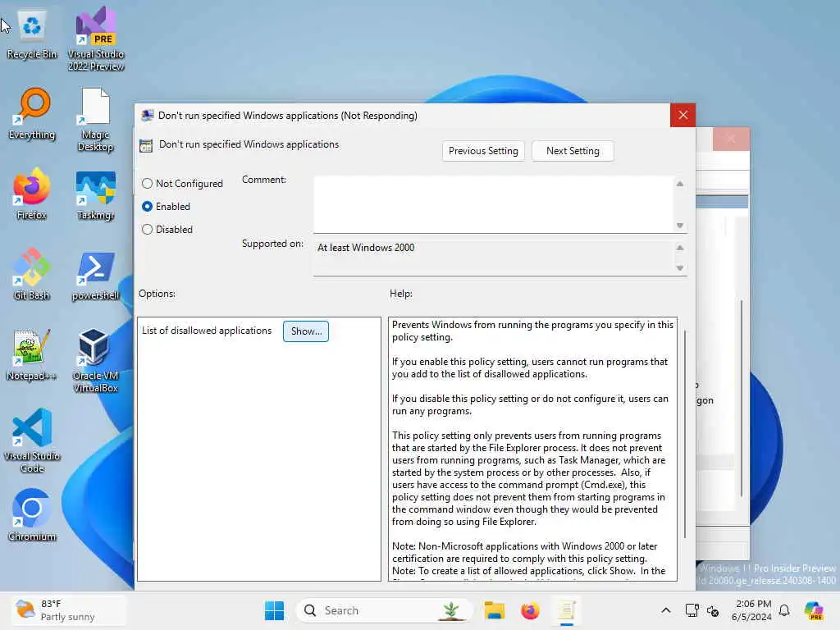Click the background window's vertical scrollbar
840x630 pixels.
pos(742,399)
